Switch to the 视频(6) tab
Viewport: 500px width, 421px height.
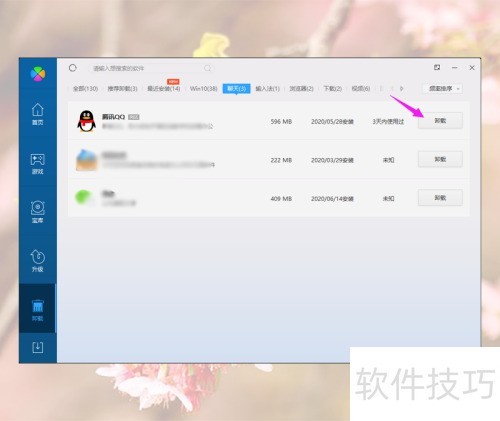pyautogui.click(x=361, y=89)
